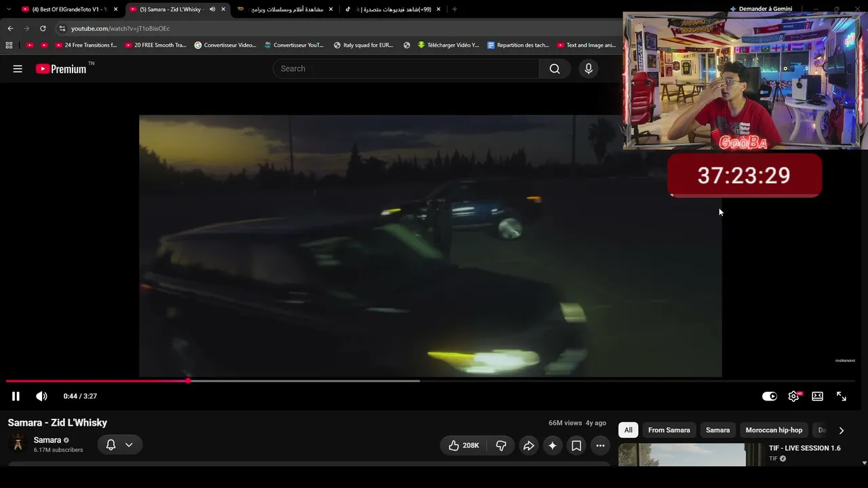Image resolution: width=868 pixels, height=488 pixels.
Task: Click Demander à Gemini button
Action: click(x=761, y=9)
